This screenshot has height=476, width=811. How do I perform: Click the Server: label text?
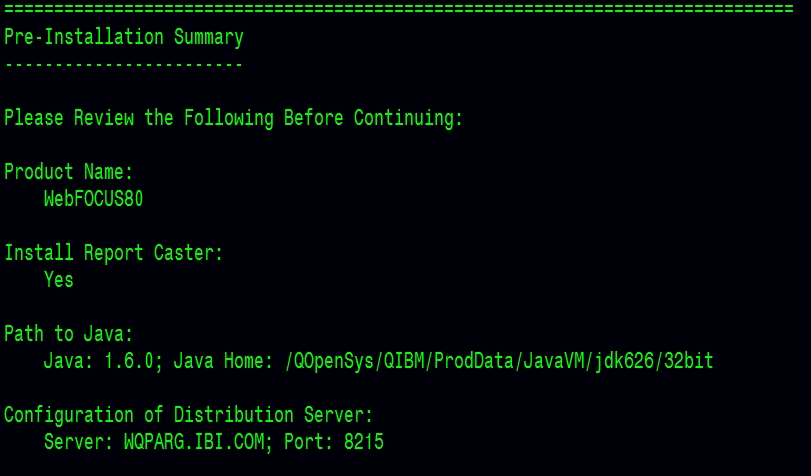coord(79,442)
